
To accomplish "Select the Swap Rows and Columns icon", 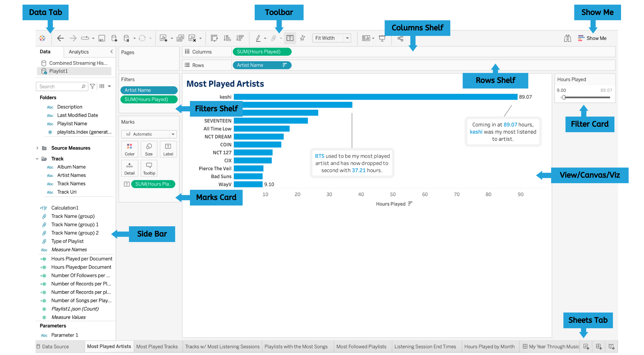I will [x=215, y=38].
